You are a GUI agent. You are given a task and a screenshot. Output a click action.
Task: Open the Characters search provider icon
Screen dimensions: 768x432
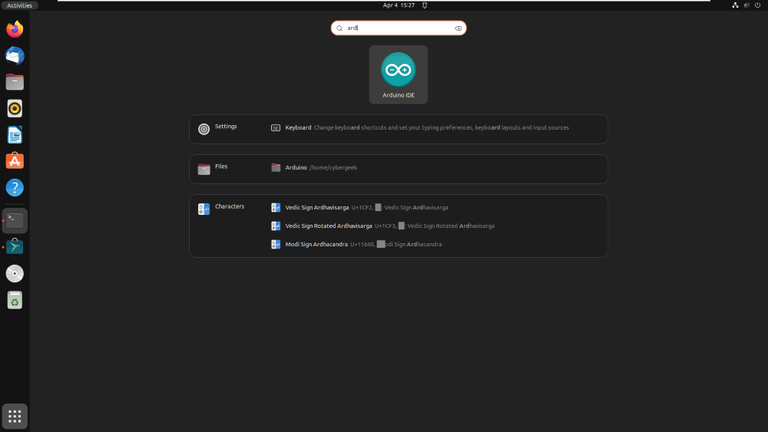click(204, 209)
